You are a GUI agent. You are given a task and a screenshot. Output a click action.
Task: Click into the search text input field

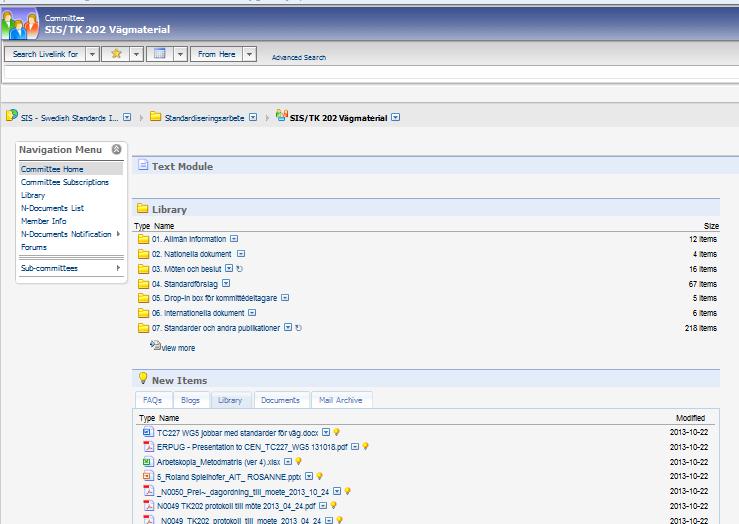tap(371, 72)
